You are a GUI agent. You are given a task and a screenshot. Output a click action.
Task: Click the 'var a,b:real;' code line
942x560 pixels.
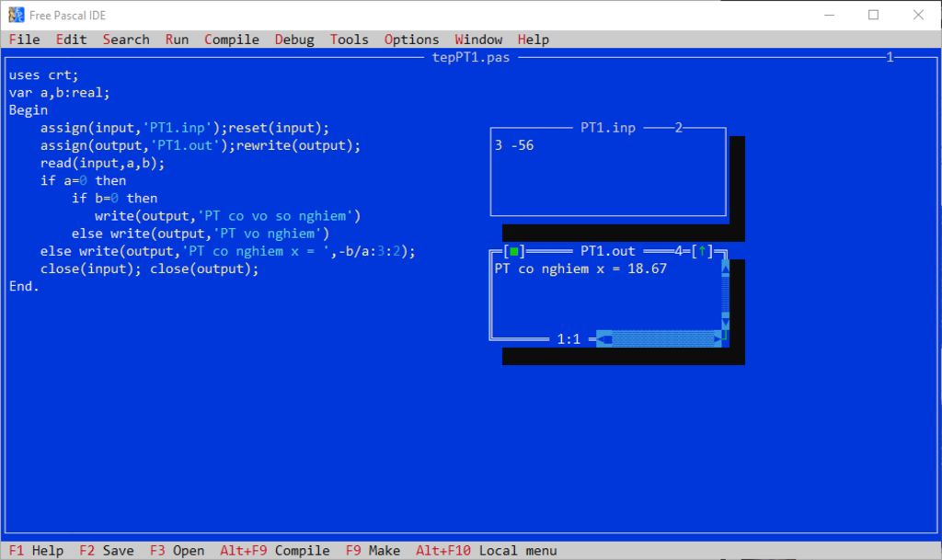(59, 93)
